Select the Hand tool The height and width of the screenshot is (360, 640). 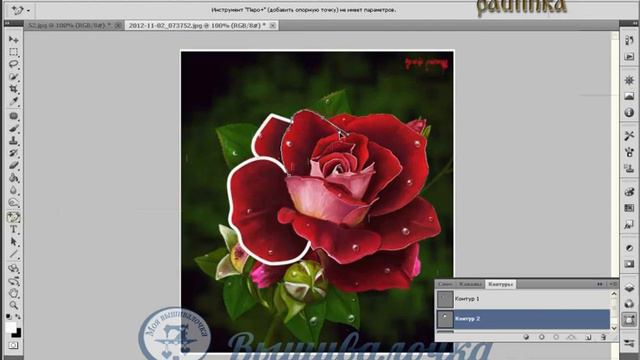point(13,293)
